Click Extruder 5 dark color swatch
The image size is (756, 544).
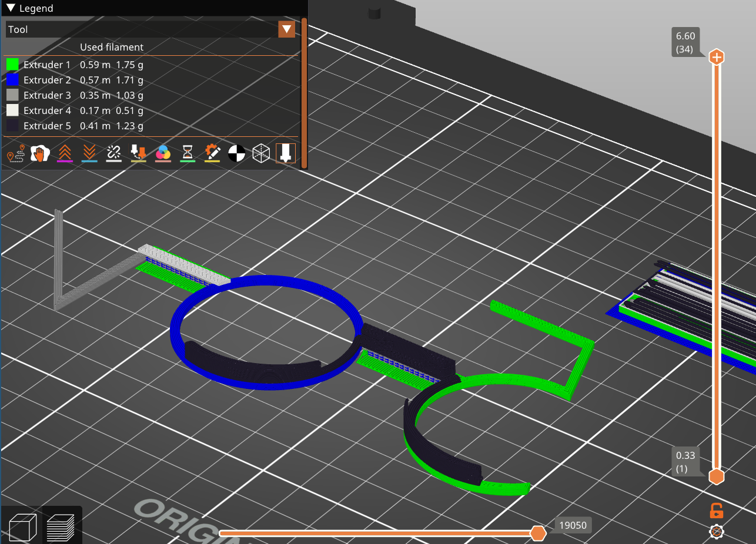point(12,126)
